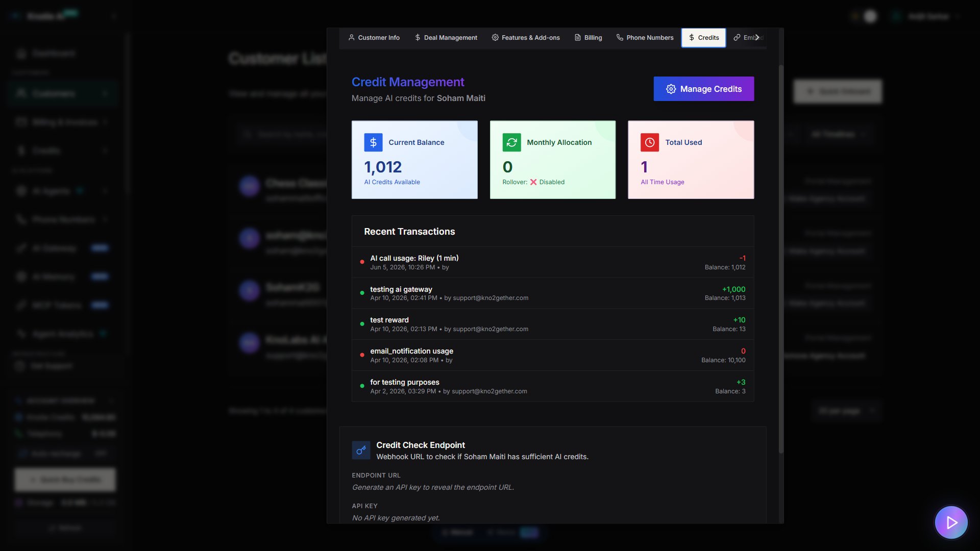Click 'Balance: 13' text

[x=729, y=329]
